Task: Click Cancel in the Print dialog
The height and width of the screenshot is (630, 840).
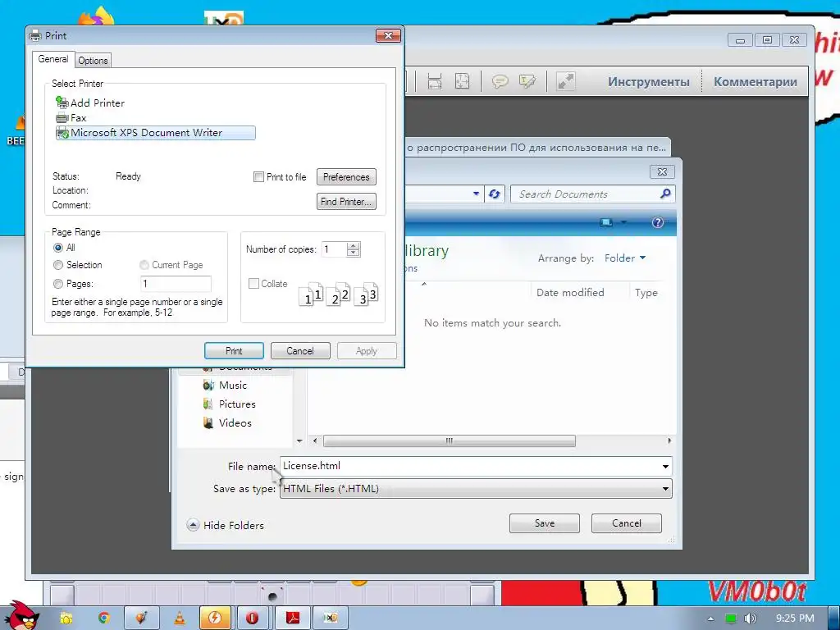Action: pos(300,351)
